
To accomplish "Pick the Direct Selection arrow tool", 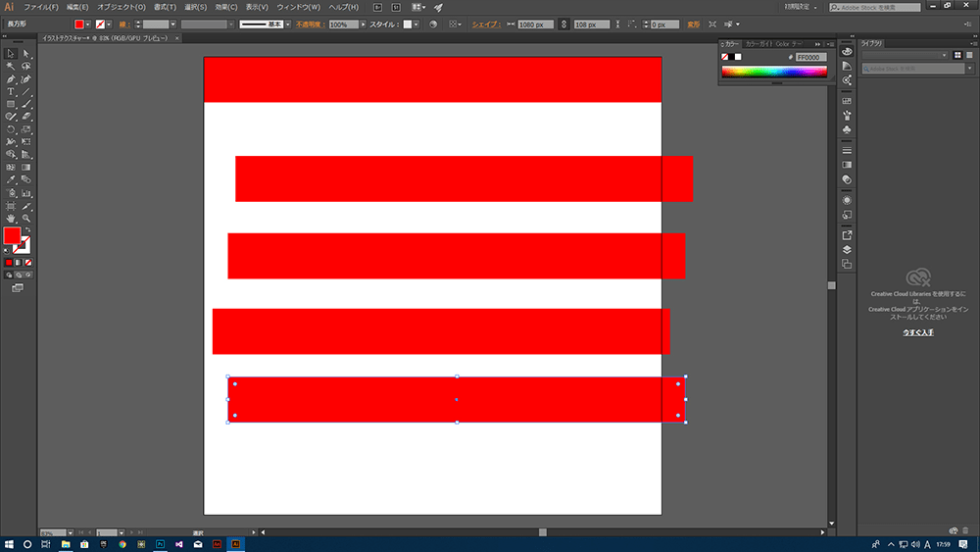I will tap(26, 54).
